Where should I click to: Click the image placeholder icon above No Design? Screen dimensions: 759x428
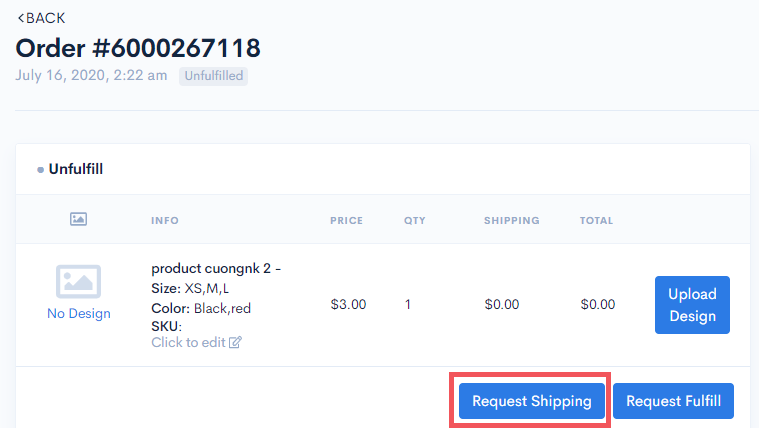point(79,282)
